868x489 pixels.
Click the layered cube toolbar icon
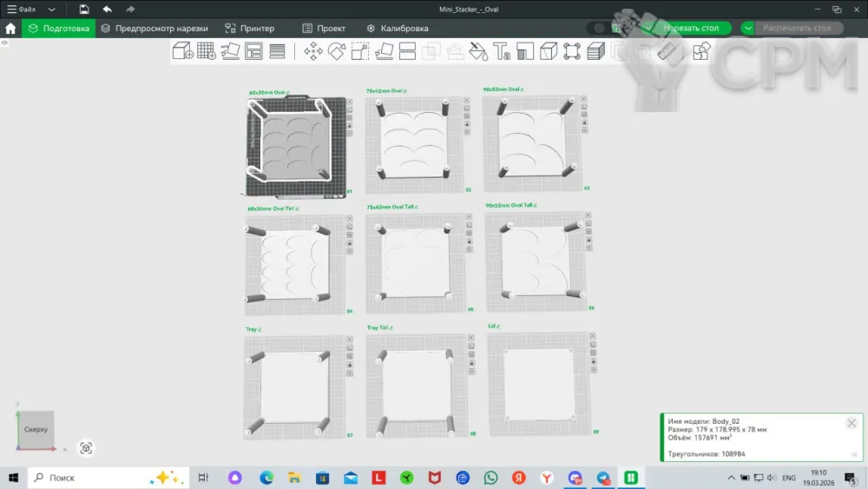click(x=595, y=51)
